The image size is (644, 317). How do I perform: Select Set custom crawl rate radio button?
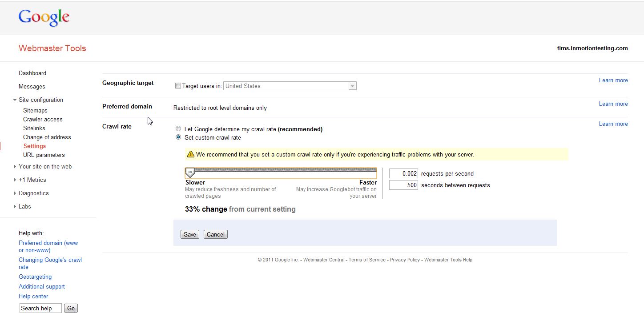click(x=178, y=137)
